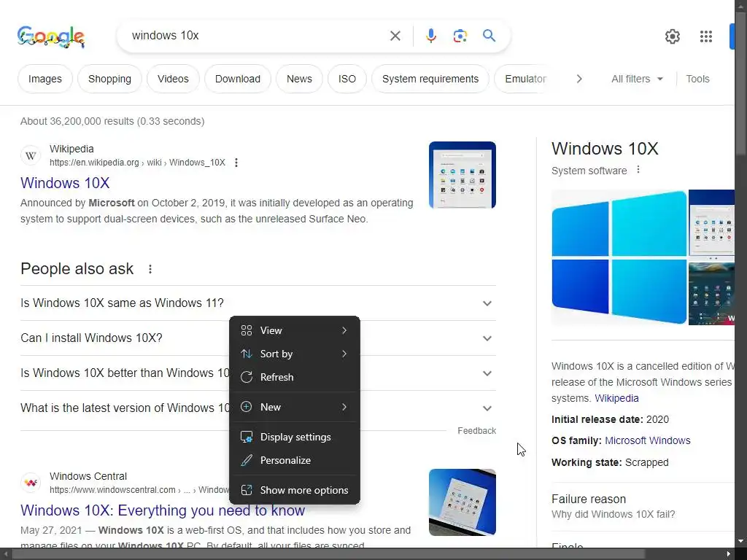Open Google Lens image search icon
The width and height of the screenshot is (747, 560).
(460, 36)
